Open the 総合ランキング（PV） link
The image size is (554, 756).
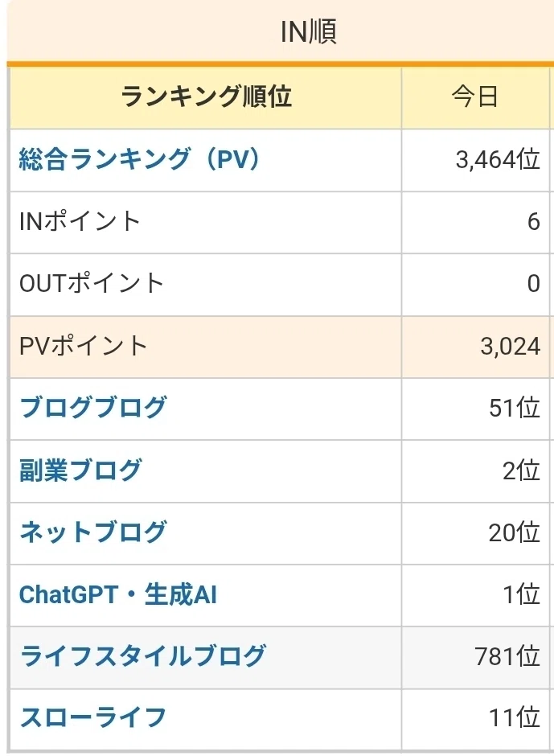[140, 159]
